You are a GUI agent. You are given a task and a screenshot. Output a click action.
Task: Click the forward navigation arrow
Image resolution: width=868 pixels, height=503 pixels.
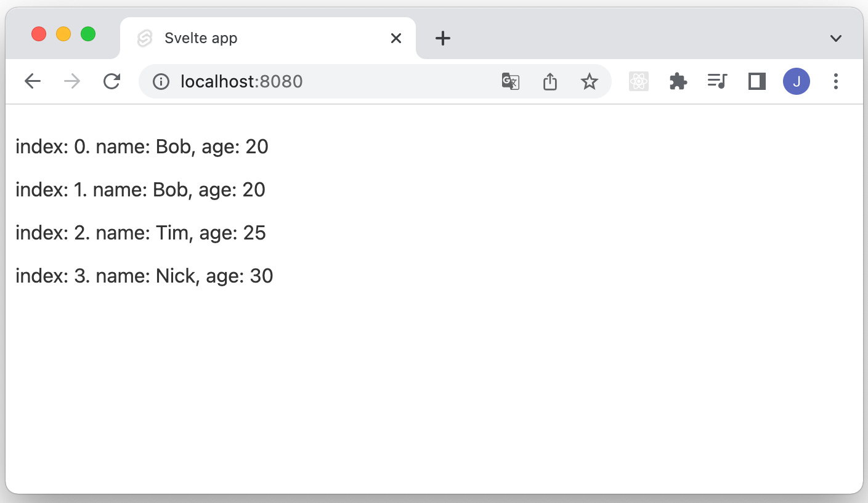tap(72, 81)
